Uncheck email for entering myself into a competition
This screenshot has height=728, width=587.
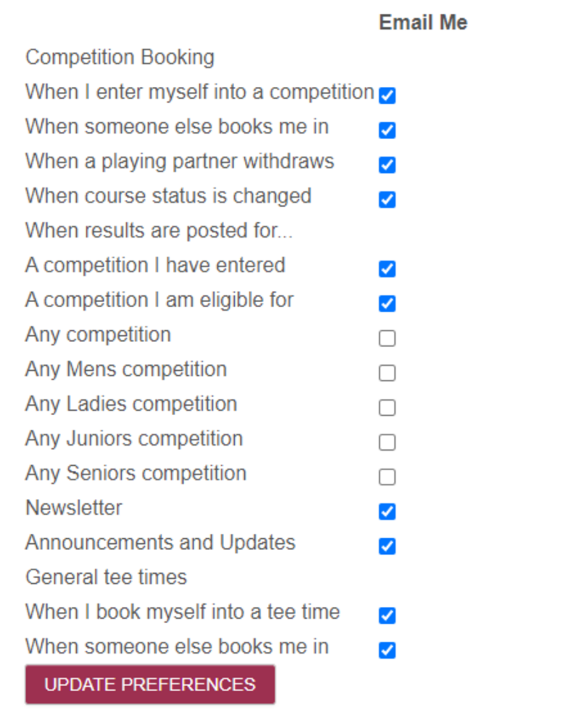pyautogui.click(x=387, y=96)
